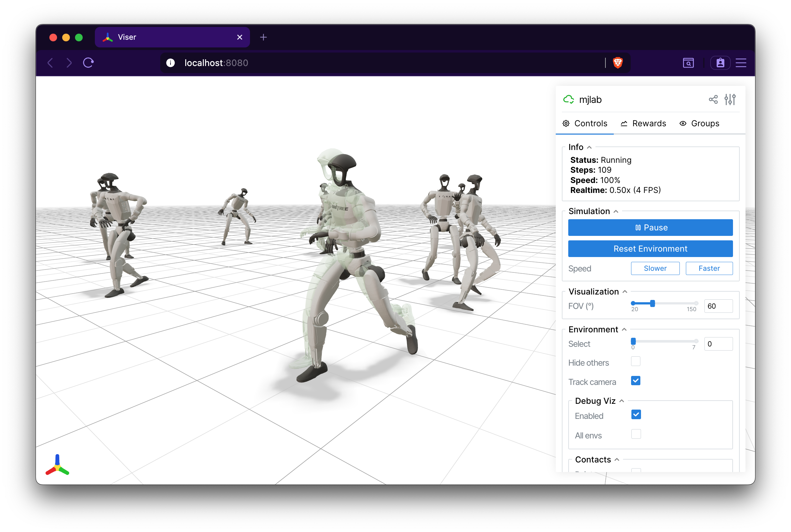
Task: Collapse the Environment section
Action: (597, 329)
